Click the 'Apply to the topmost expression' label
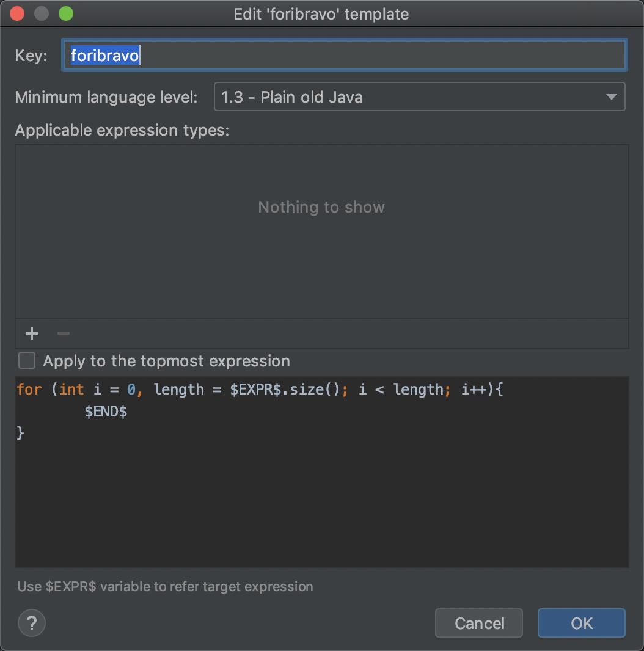The height and width of the screenshot is (651, 644). click(166, 361)
